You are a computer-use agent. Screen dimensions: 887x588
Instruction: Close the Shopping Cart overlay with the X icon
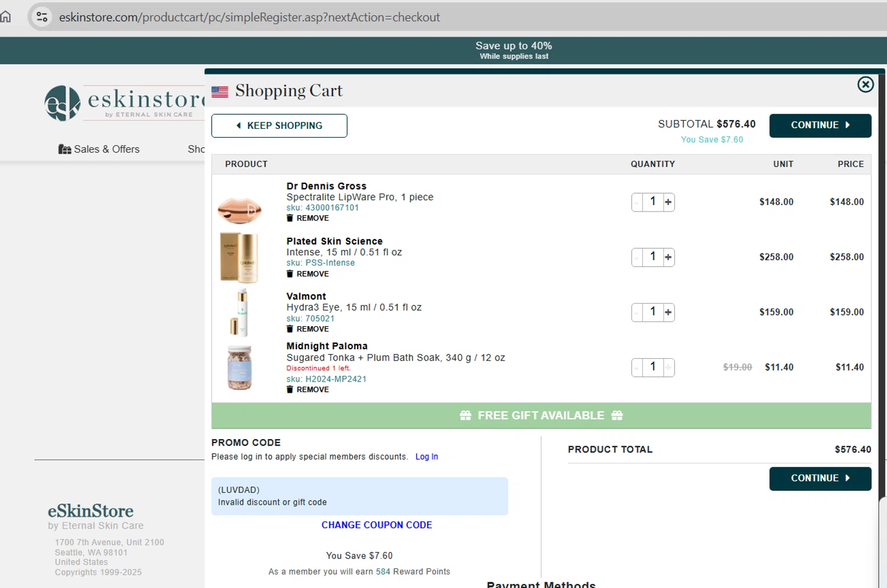point(865,85)
